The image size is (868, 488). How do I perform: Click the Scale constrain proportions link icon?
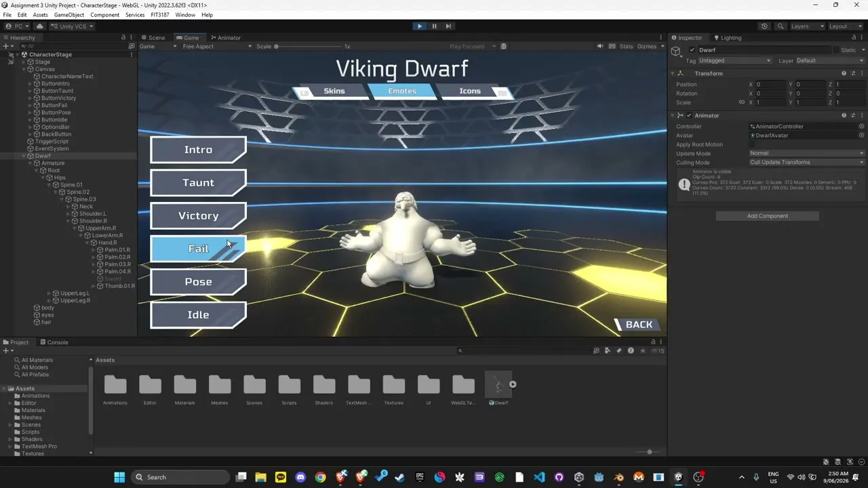coord(741,103)
